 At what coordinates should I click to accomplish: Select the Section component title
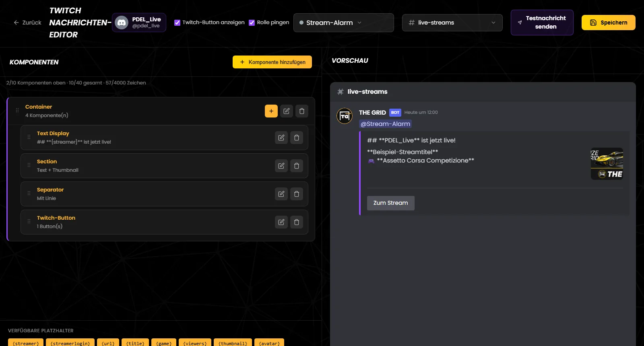pyautogui.click(x=47, y=161)
